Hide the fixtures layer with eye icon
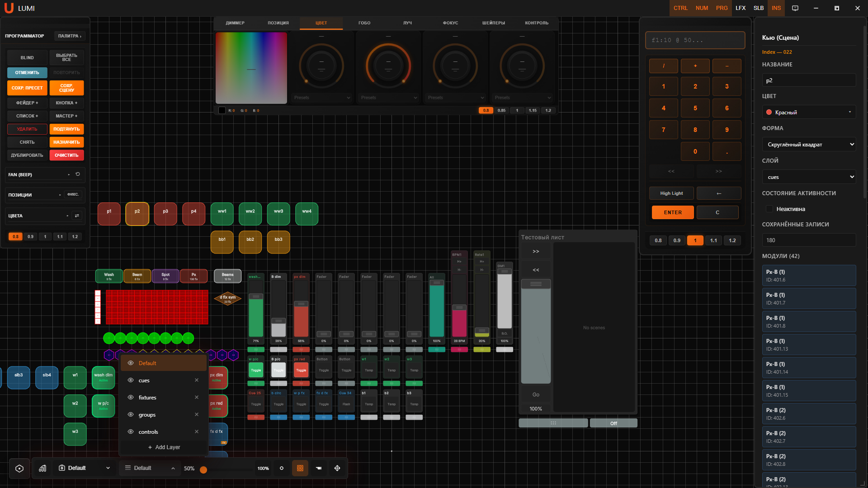The width and height of the screenshot is (868, 488). pyautogui.click(x=131, y=397)
